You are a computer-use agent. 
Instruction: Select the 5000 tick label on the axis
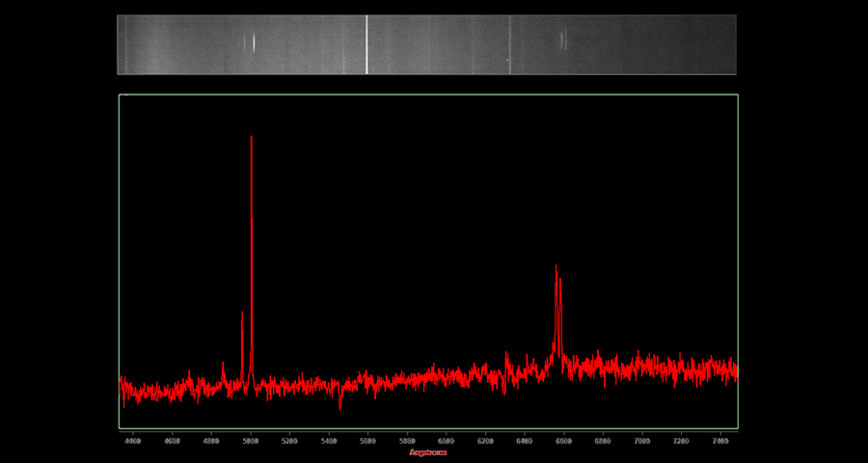[251, 441]
